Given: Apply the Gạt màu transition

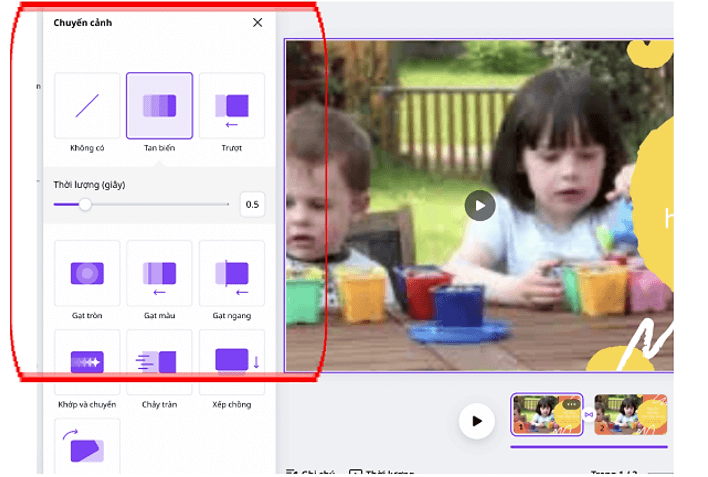Looking at the screenshot, I should (x=159, y=273).
